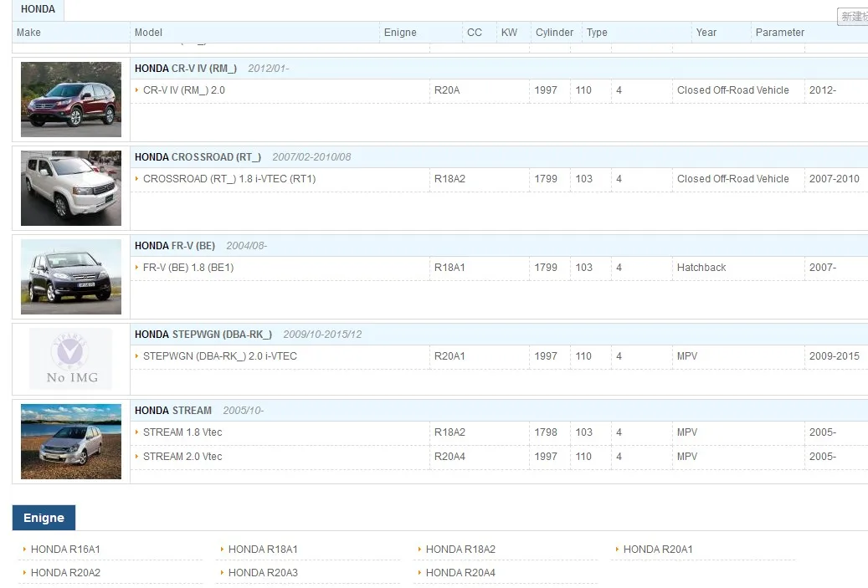Click the partially visible button at top right
868x588 pixels.
click(853, 17)
